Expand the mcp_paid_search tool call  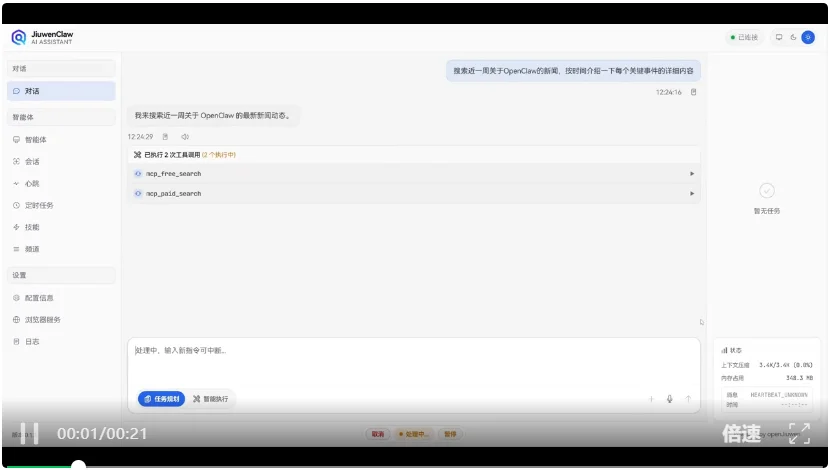point(692,193)
